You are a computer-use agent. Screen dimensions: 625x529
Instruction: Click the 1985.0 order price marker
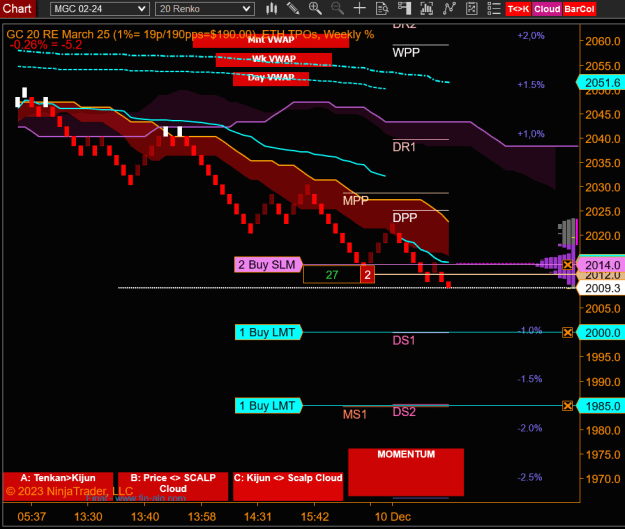pos(602,406)
